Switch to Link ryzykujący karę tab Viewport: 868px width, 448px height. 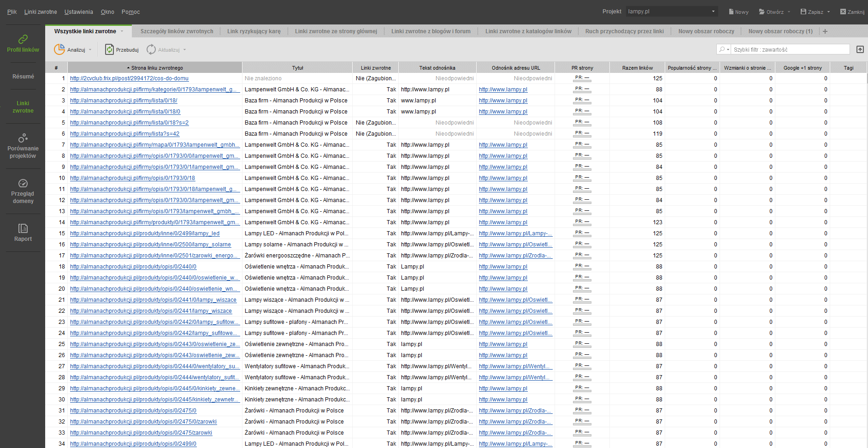pos(254,31)
